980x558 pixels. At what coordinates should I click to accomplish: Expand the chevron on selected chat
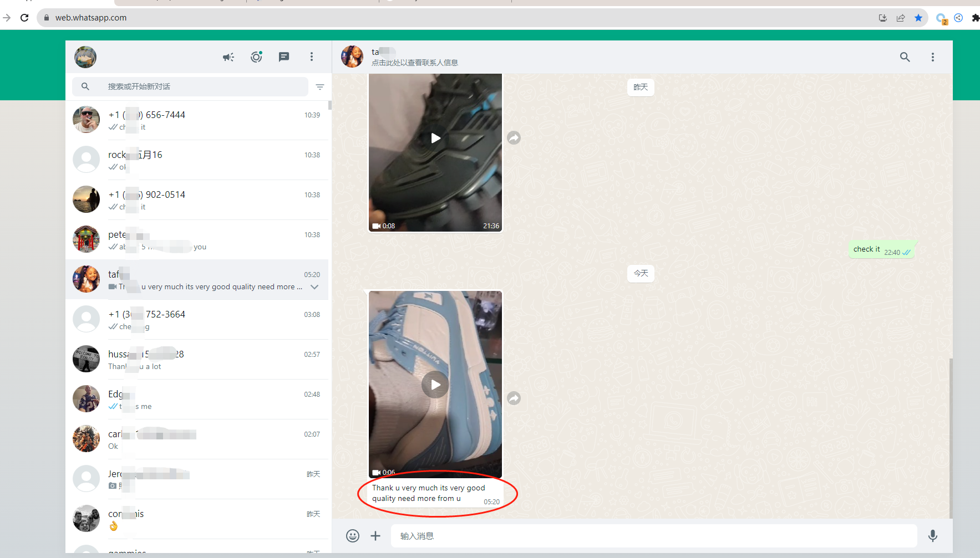314,287
